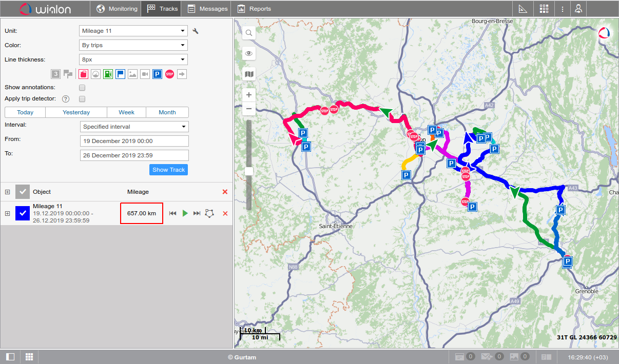Expand the Mileage 11 track row
Viewport: 619px width, 364px height.
7,213
